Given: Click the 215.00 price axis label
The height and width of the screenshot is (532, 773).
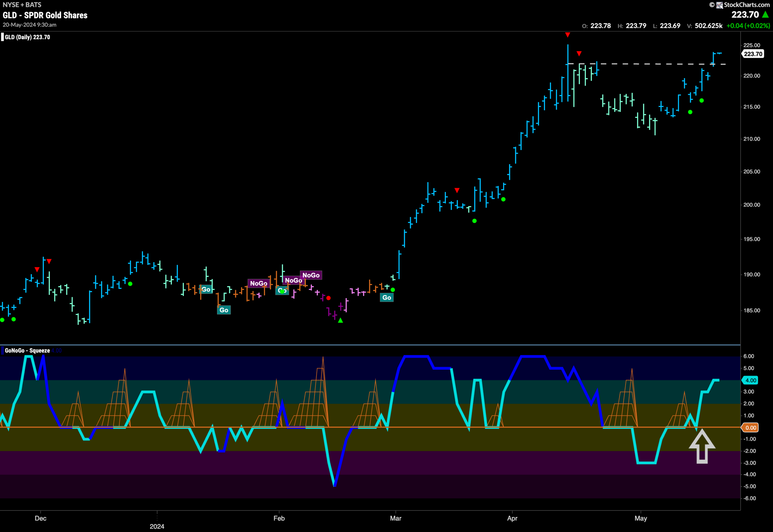Looking at the screenshot, I should point(752,107).
